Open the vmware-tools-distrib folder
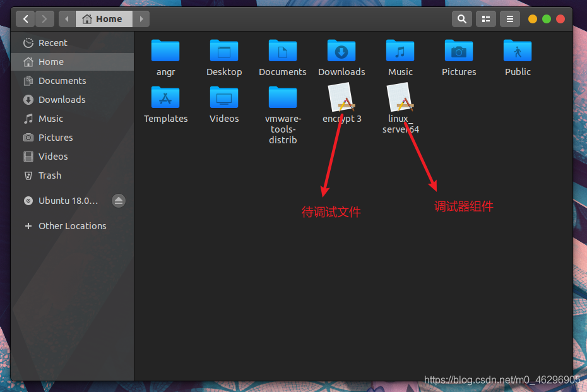Screen dimensions: 587x392 [282, 98]
